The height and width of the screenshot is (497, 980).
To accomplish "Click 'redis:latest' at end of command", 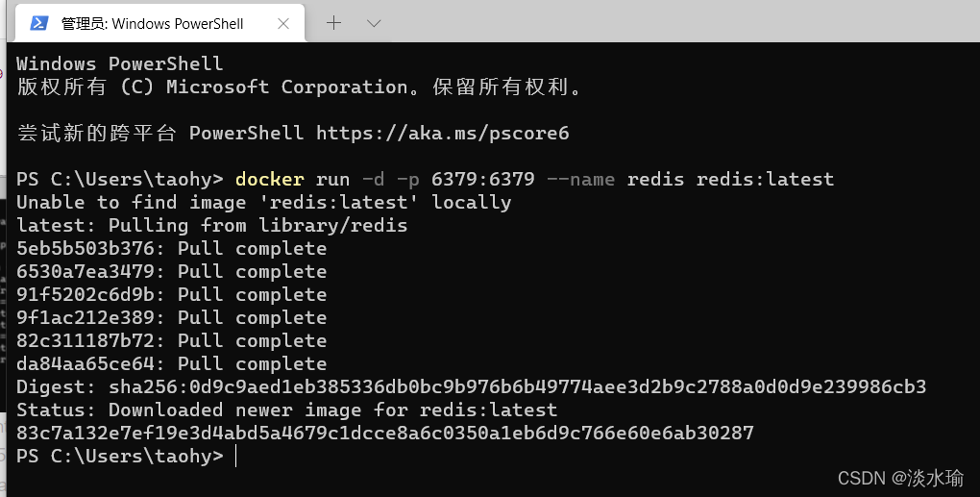I will point(765,180).
